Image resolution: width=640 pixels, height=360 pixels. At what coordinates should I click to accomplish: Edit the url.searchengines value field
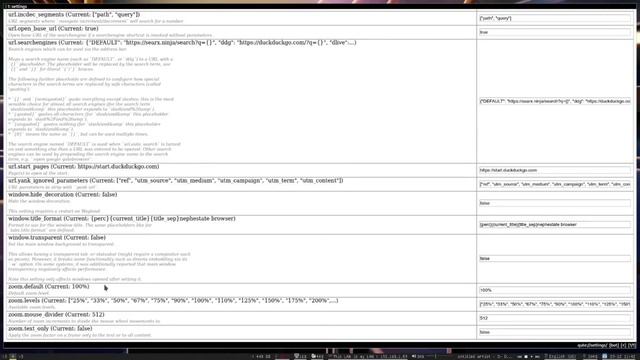[x=555, y=101]
